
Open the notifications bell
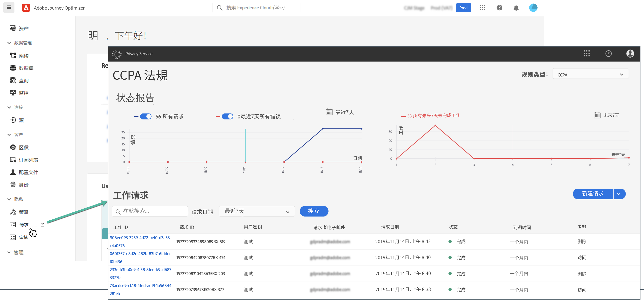click(516, 8)
